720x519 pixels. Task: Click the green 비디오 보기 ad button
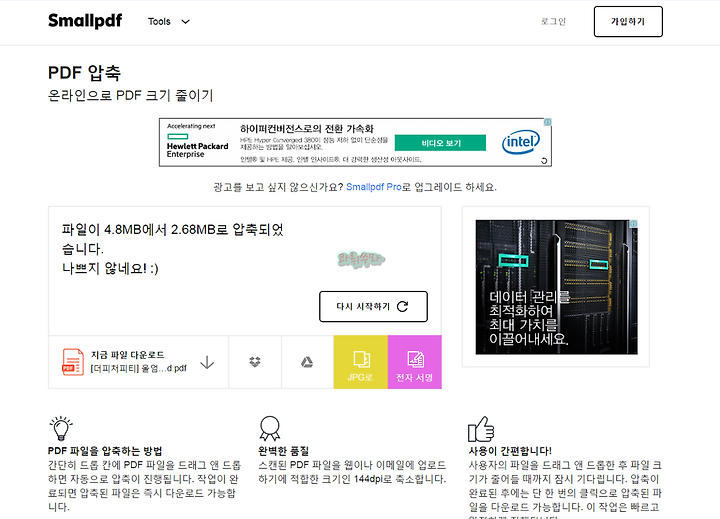(x=440, y=143)
